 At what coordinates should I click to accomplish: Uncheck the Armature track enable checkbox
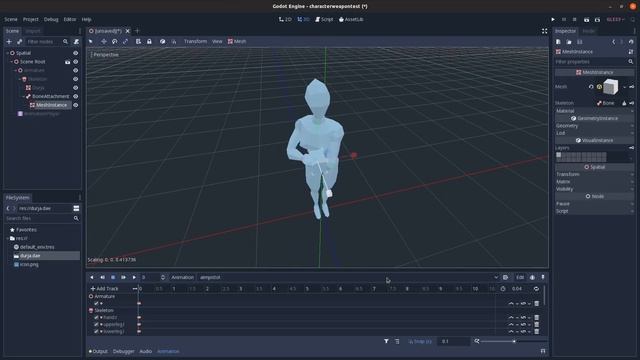click(x=96, y=303)
